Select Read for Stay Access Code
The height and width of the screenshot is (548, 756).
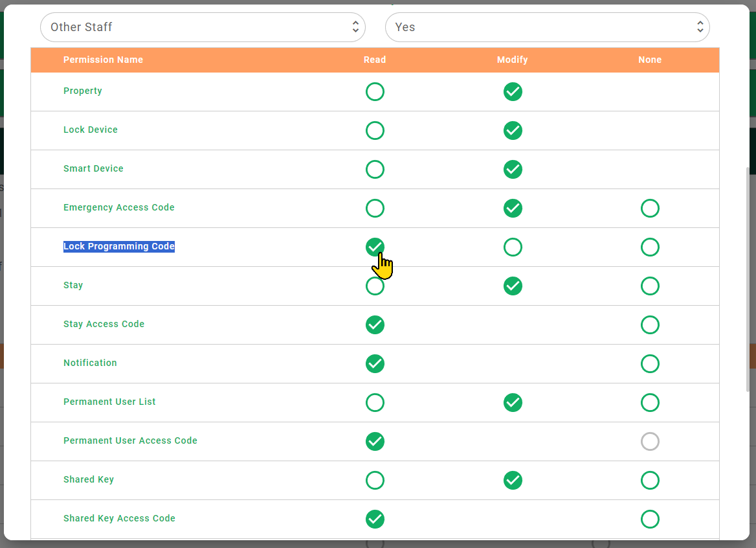tap(375, 325)
